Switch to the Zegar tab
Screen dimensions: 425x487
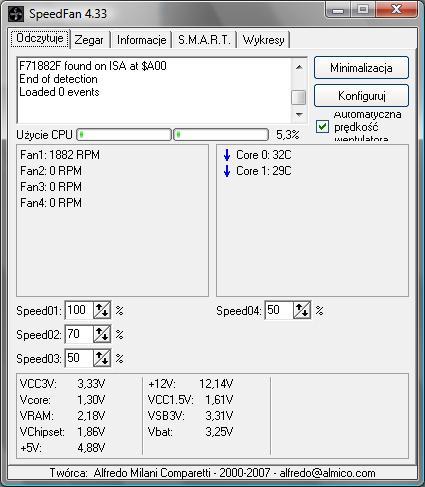(89, 40)
